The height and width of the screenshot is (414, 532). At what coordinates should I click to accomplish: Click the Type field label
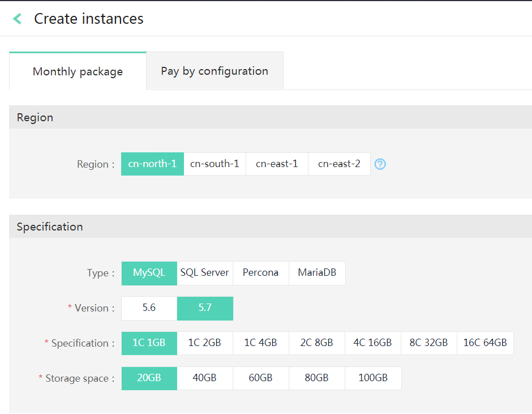pyautogui.click(x=101, y=273)
